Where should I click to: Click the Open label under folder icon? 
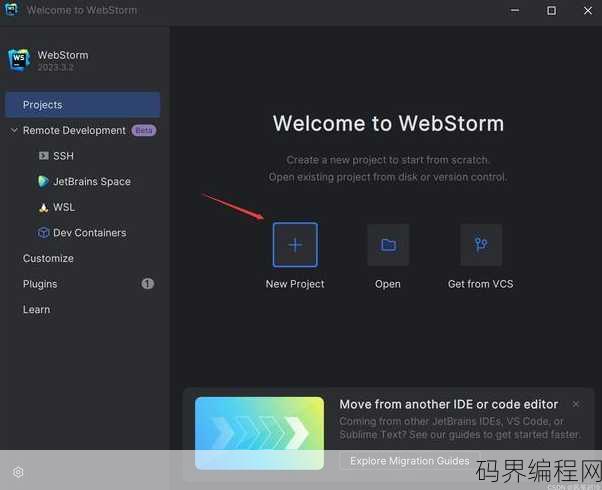coord(388,284)
